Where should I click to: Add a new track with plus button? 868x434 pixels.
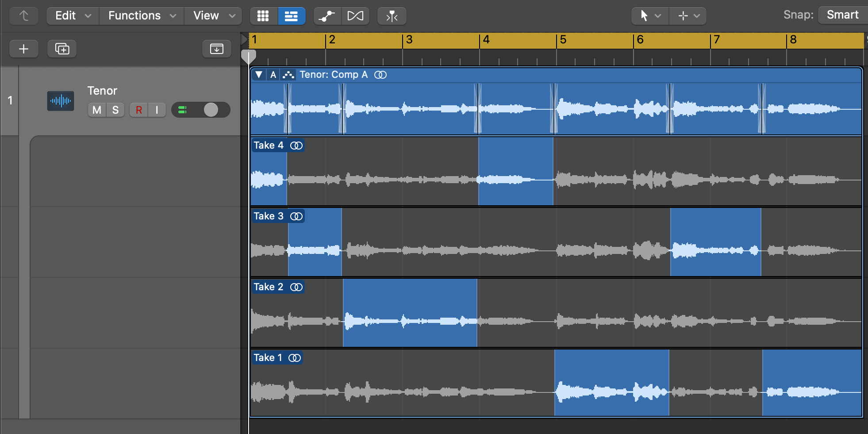(24, 49)
